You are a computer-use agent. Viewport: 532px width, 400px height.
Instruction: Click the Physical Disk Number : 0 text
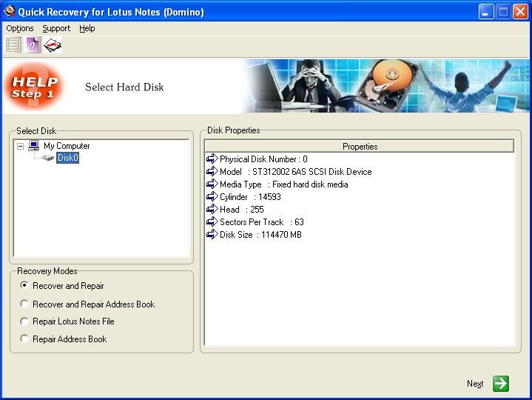tap(263, 159)
